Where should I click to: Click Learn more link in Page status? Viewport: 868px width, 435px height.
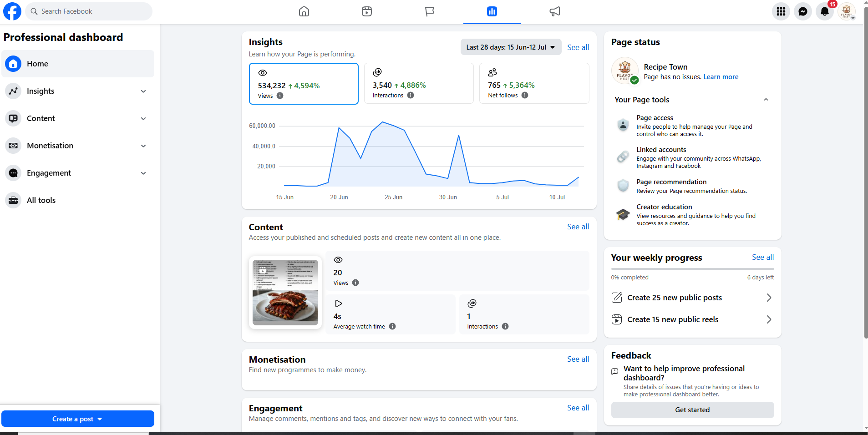(721, 77)
